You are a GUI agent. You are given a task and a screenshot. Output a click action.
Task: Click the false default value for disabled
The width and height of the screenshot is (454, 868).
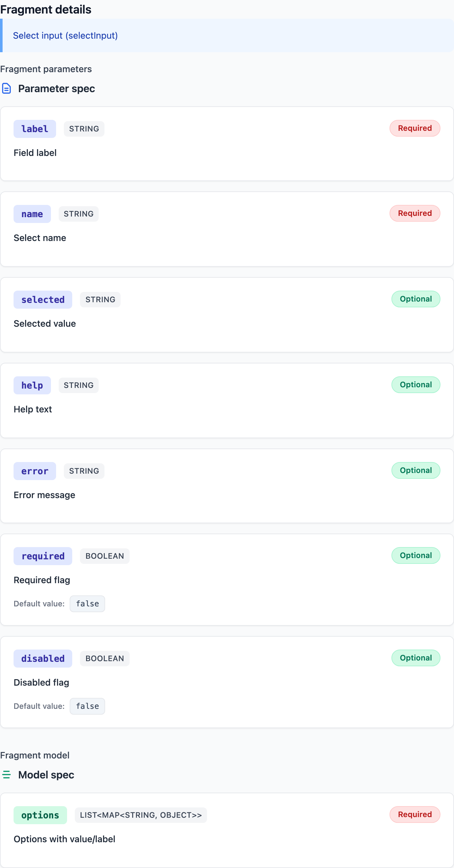tap(87, 706)
